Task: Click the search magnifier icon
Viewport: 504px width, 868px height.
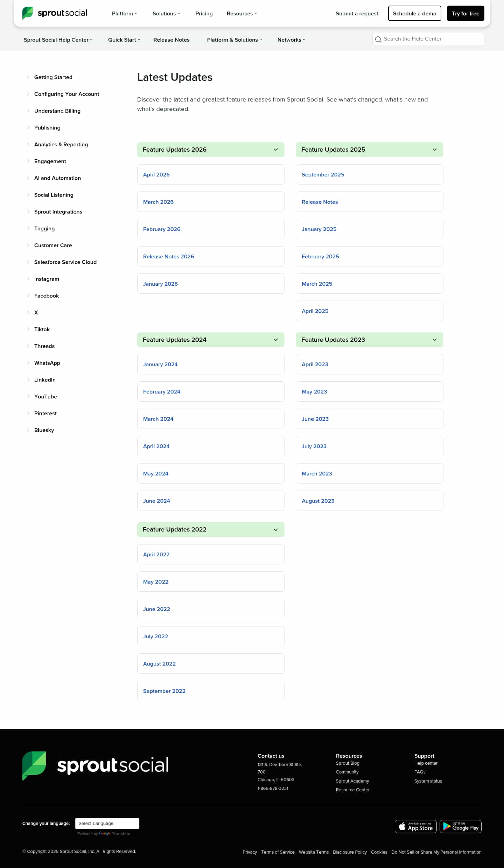Action: (x=378, y=40)
